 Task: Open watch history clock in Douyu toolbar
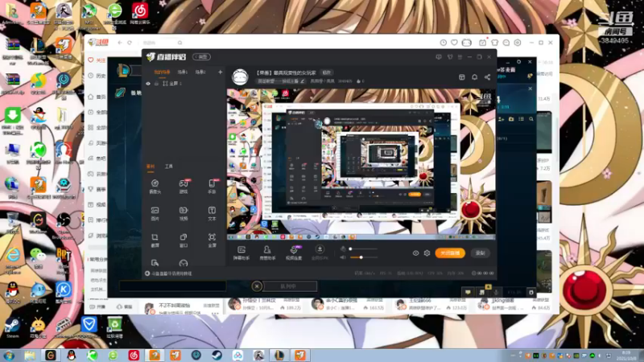pyautogui.click(x=444, y=43)
